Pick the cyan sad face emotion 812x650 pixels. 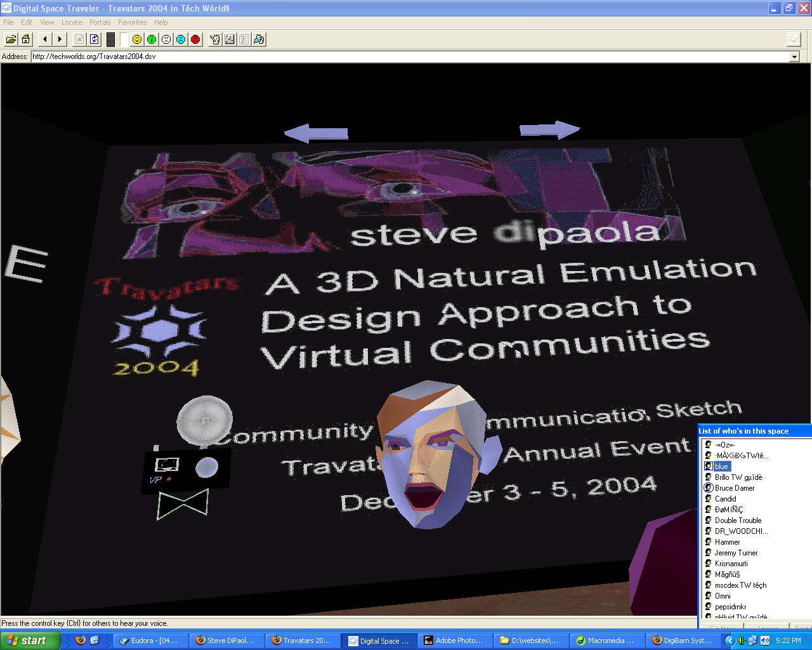(181, 39)
